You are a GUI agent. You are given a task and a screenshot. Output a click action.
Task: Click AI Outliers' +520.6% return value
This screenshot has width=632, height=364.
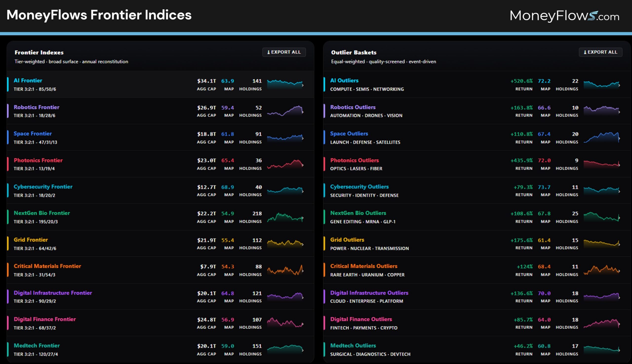(x=521, y=81)
